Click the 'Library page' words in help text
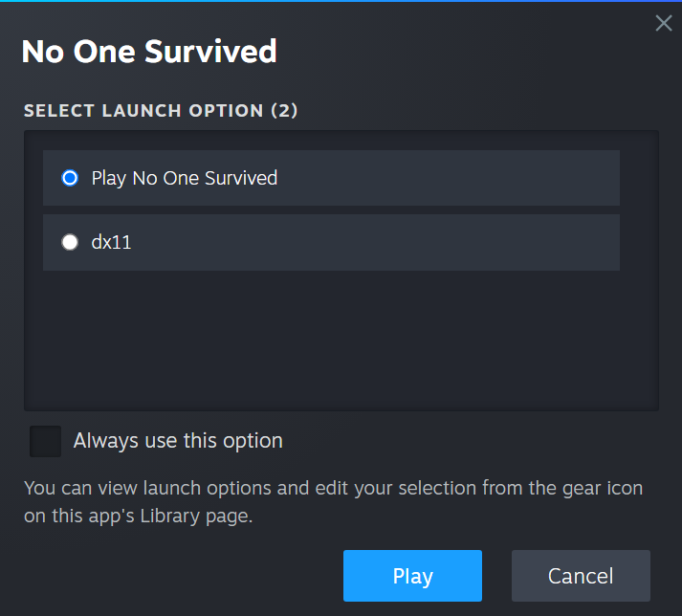Viewport: 682px width, 616px height. pos(195,517)
